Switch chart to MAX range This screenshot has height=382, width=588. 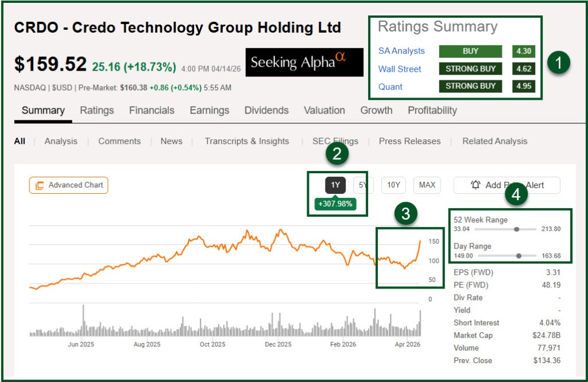point(427,185)
